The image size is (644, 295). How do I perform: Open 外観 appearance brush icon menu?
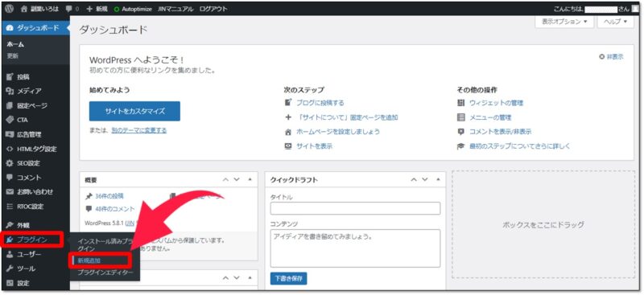[19, 225]
